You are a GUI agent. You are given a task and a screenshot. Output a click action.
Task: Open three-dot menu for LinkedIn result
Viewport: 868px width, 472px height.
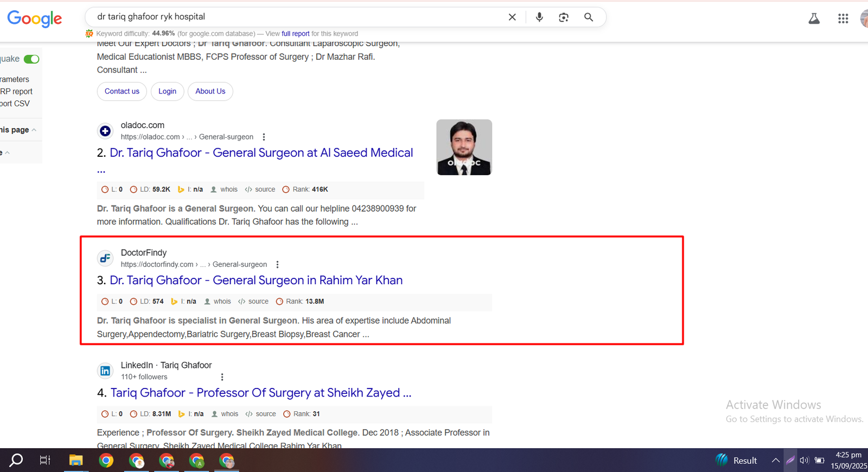click(x=222, y=377)
